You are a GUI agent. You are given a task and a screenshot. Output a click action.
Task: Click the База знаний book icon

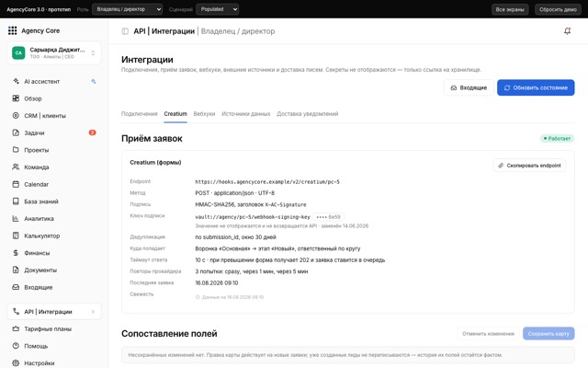pos(16,201)
